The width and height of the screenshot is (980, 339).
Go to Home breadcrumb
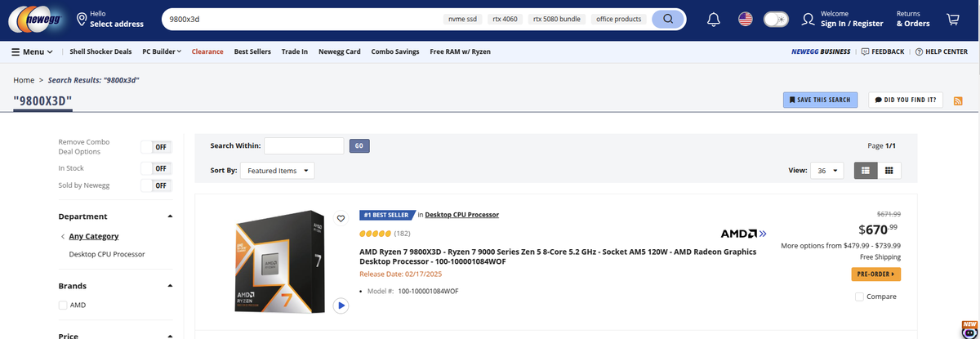[24, 80]
